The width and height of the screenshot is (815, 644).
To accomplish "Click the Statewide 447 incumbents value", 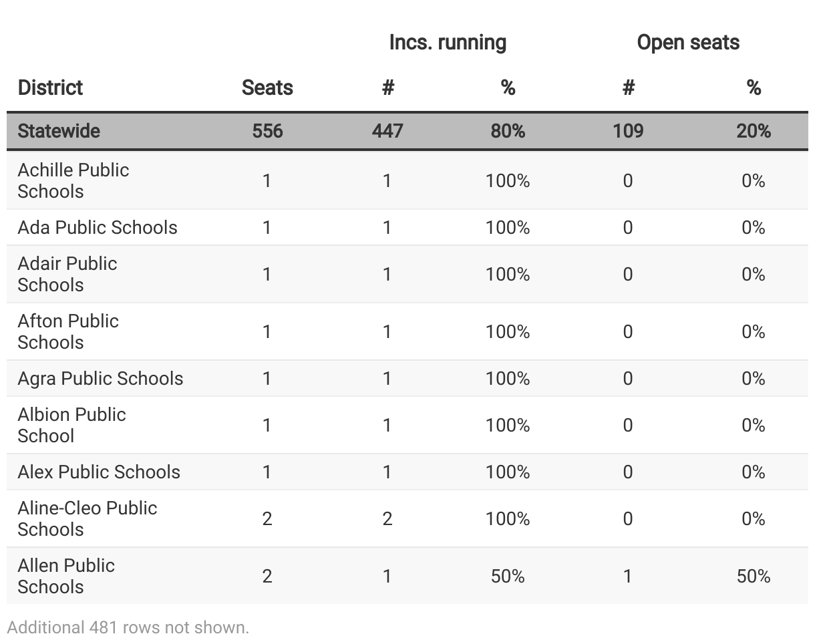I will [387, 131].
